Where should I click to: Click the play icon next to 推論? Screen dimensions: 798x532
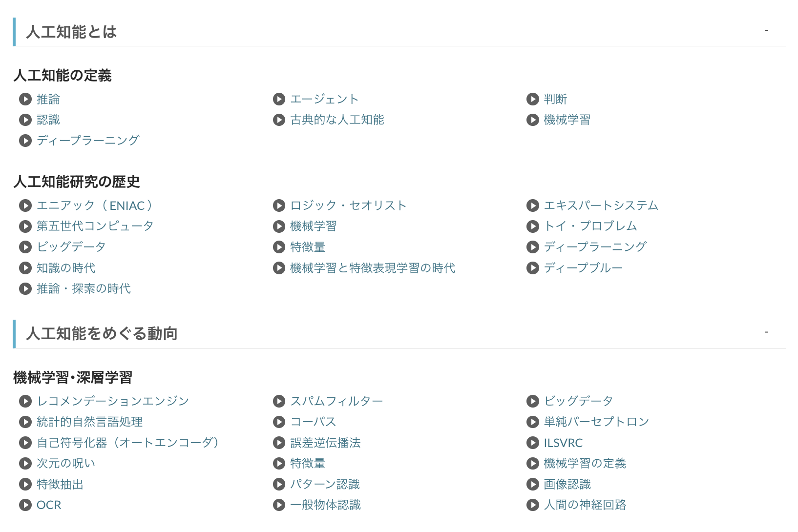point(25,99)
